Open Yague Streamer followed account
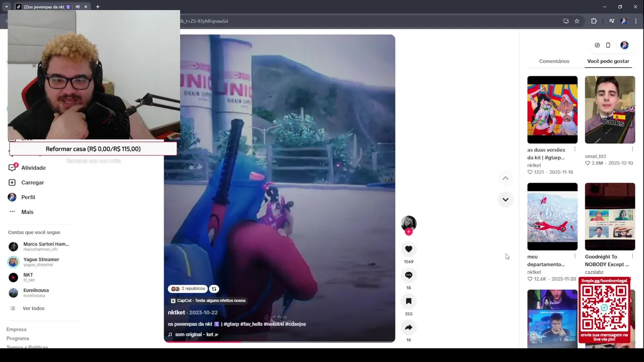 pyautogui.click(x=34, y=262)
